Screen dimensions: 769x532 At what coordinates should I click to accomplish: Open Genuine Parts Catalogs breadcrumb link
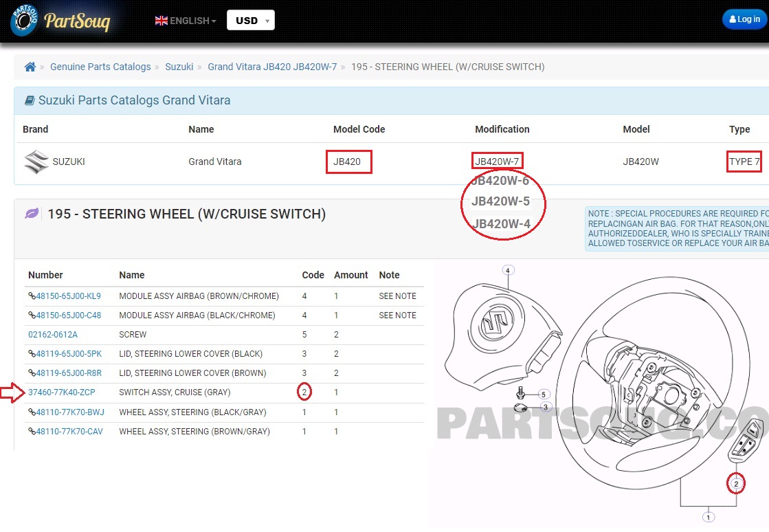tap(100, 67)
